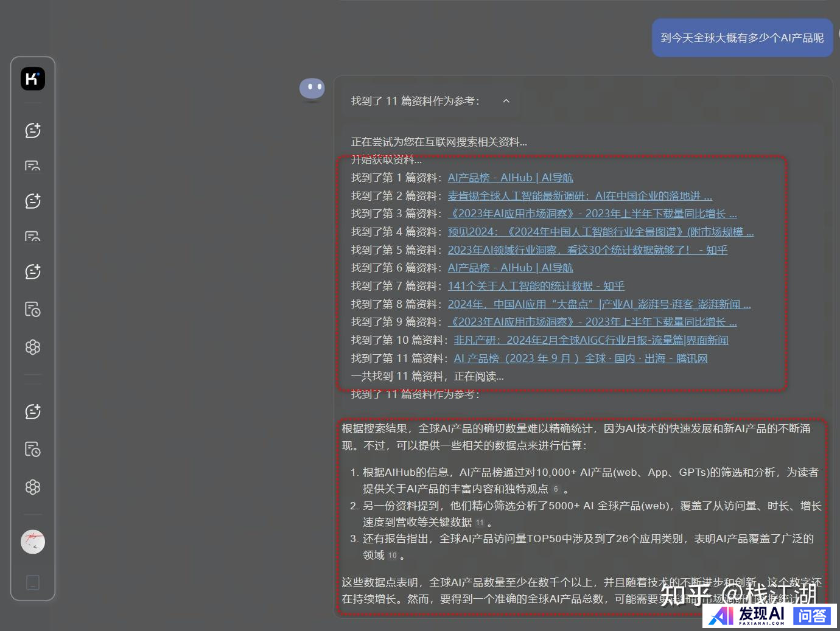Click citation marker 6 in the answer

click(556, 489)
